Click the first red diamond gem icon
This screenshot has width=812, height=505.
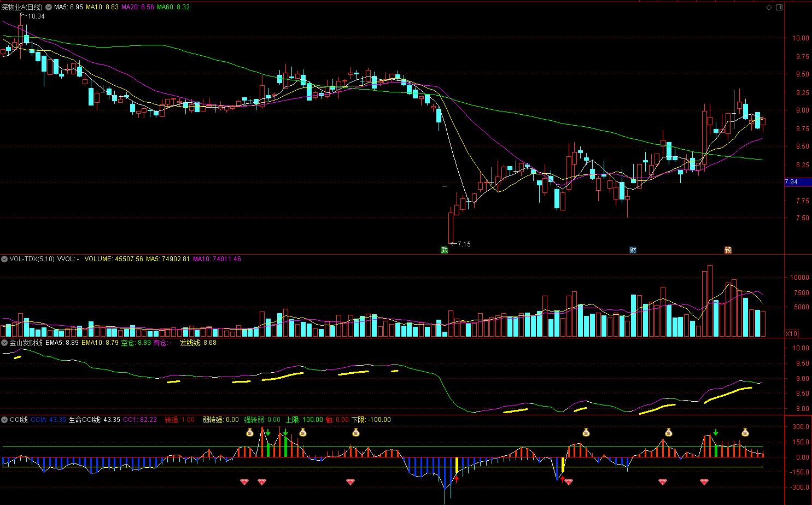pos(244,482)
